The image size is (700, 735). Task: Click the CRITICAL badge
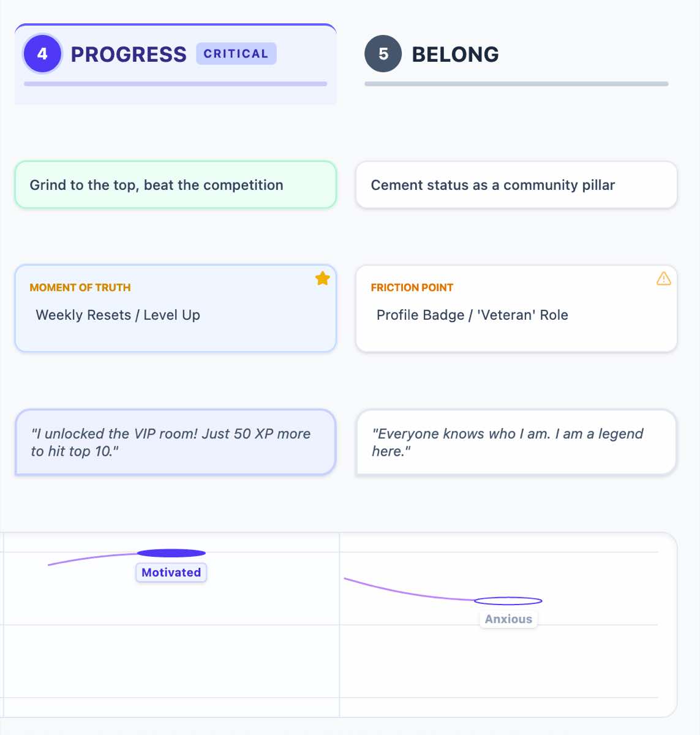click(x=236, y=54)
